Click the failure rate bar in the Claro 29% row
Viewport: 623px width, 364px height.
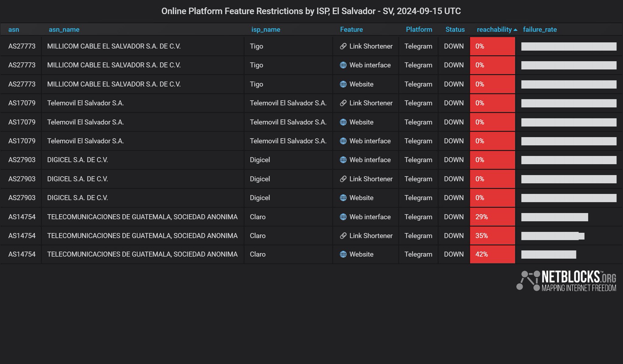point(554,217)
